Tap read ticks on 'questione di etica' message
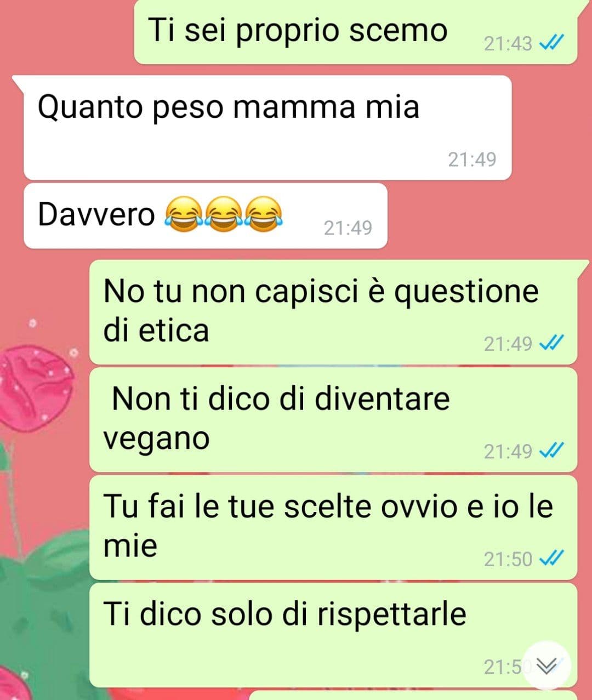Screen dimensions: 592x700 point(552,343)
